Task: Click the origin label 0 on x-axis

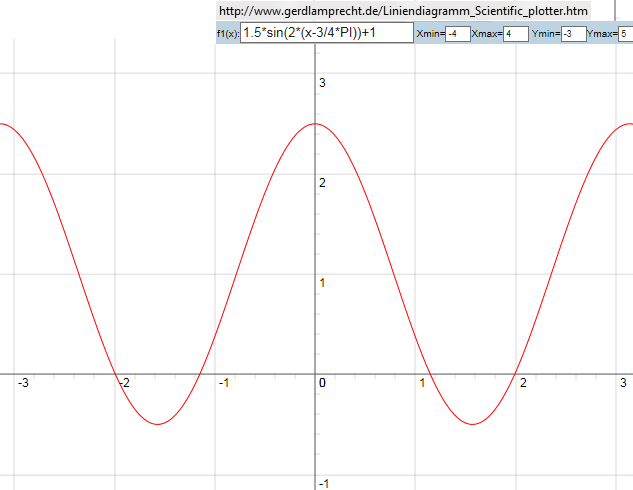Action: pyautogui.click(x=322, y=383)
